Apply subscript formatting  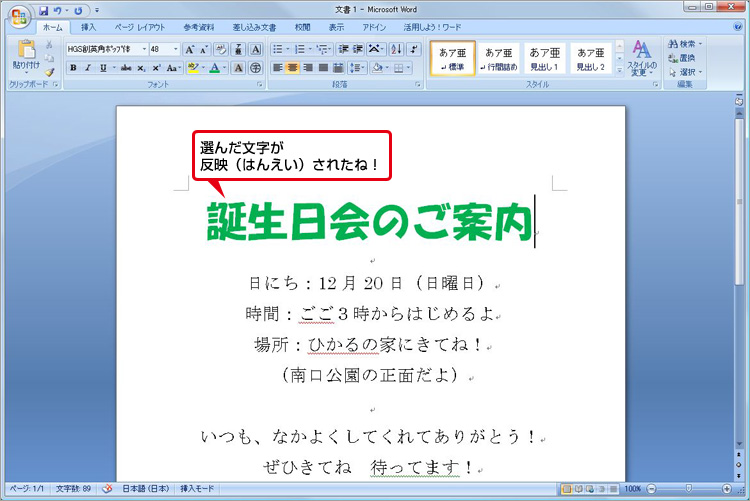141,68
